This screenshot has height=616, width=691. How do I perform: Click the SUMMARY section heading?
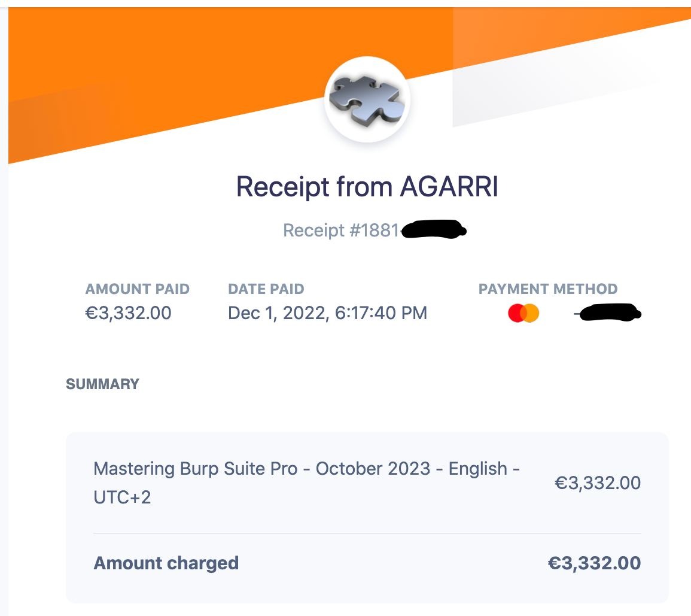(102, 384)
